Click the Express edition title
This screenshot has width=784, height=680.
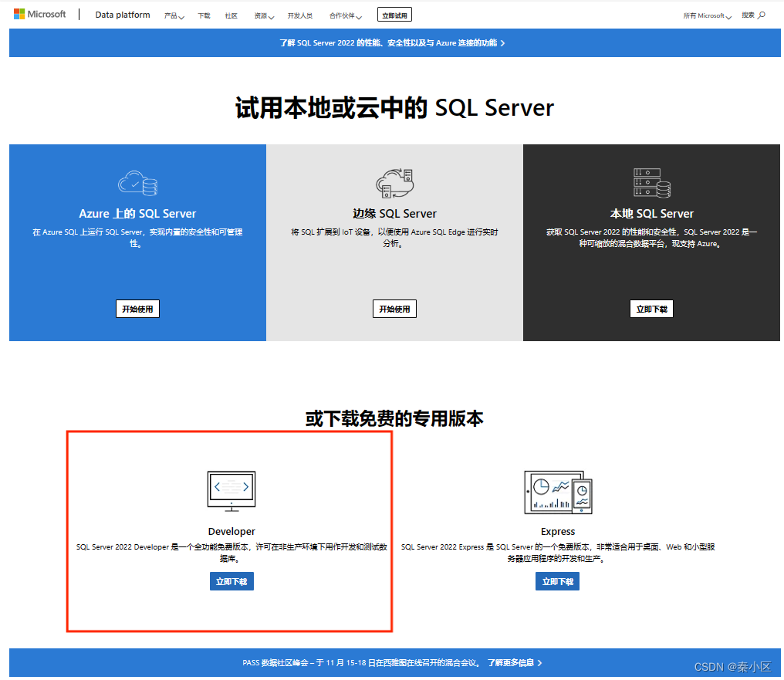click(558, 532)
